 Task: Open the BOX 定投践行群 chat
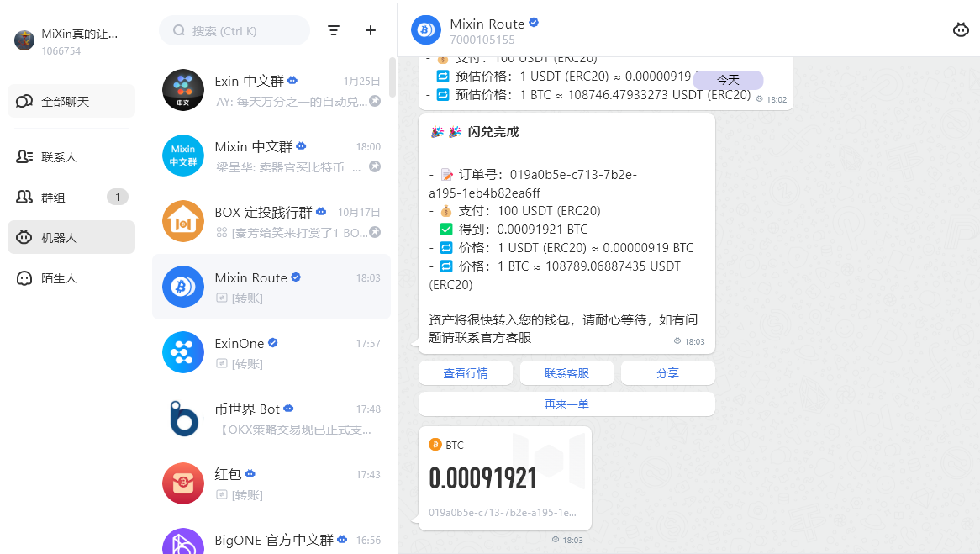(271, 222)
